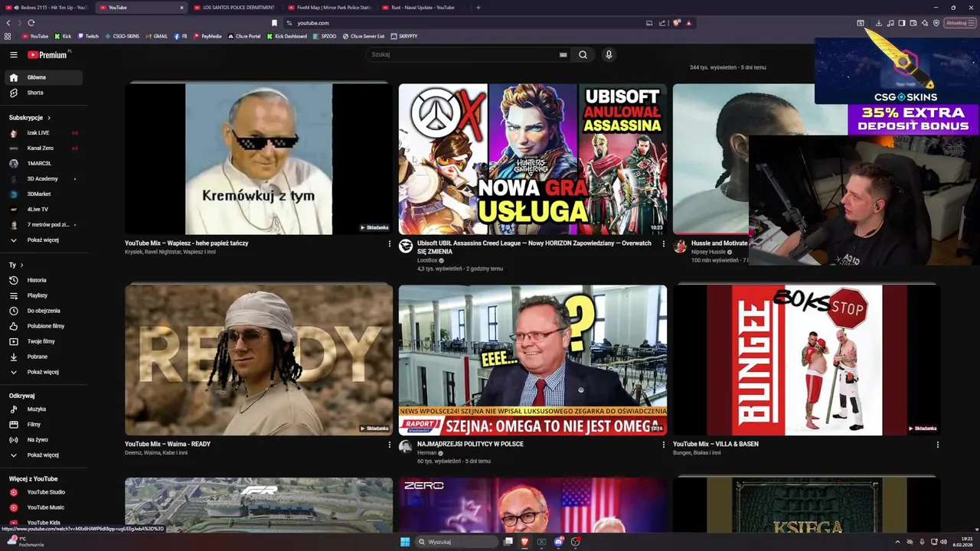
Task: Switch to FiveM Map Mirror Park tab
Action: pos(331,8)
